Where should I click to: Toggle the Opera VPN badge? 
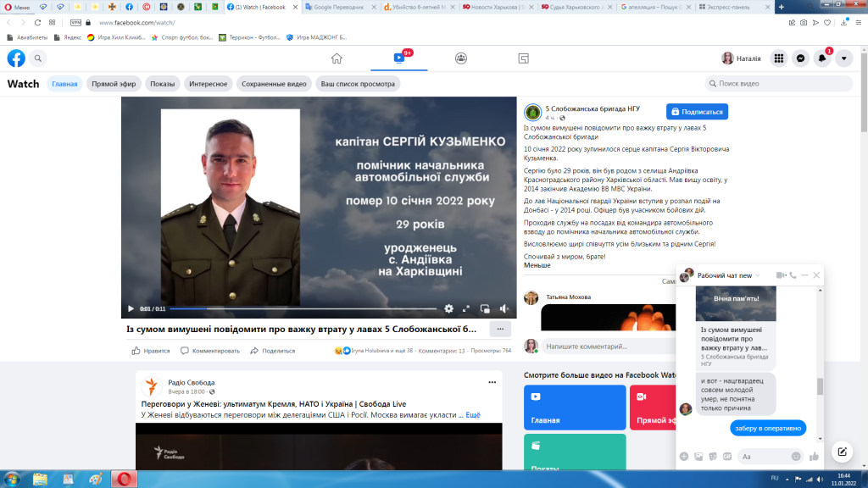pyautogui.click(x=75, y=23)
